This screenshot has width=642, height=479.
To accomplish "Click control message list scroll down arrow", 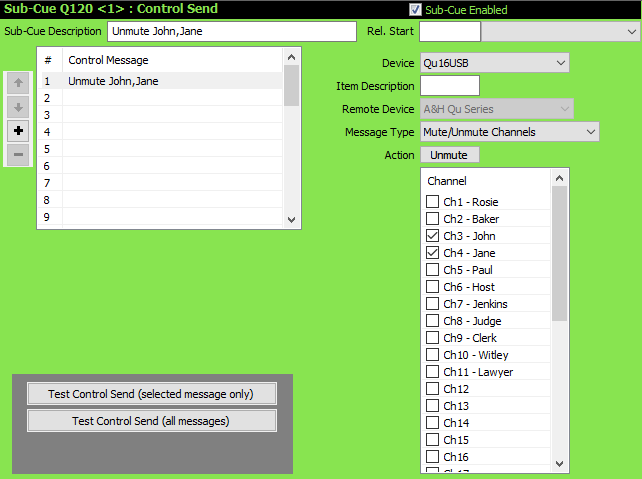I will click(291, 219).
